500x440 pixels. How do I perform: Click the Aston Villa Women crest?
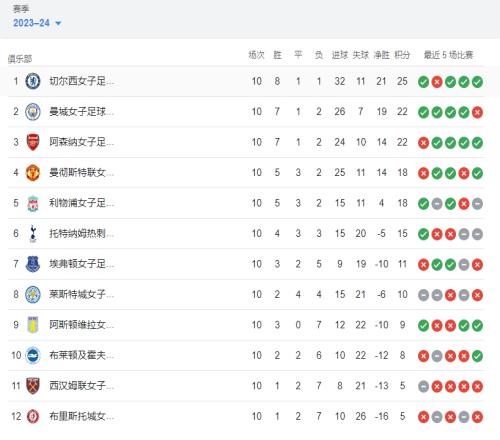point(33,325)
